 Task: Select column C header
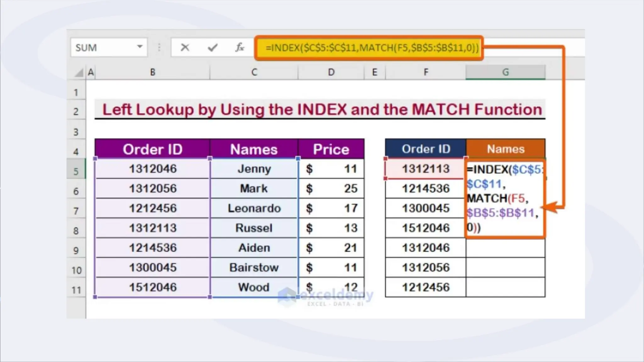(254, 72)
